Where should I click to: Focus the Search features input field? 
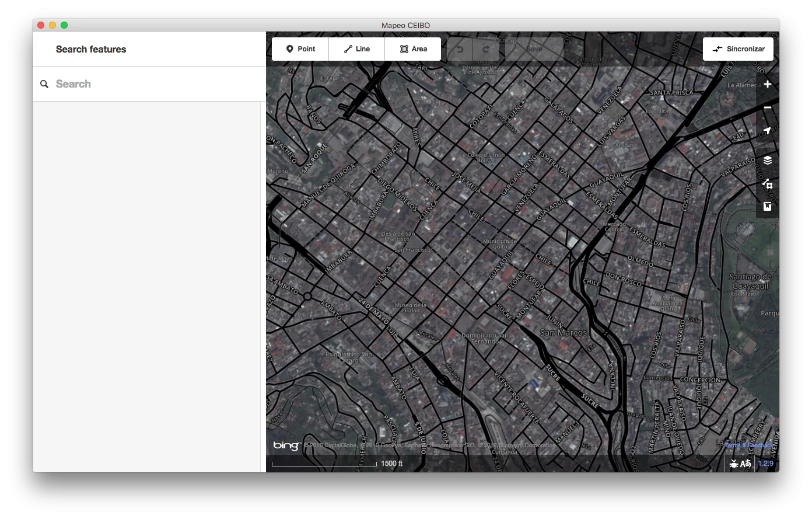coord(149,84)
